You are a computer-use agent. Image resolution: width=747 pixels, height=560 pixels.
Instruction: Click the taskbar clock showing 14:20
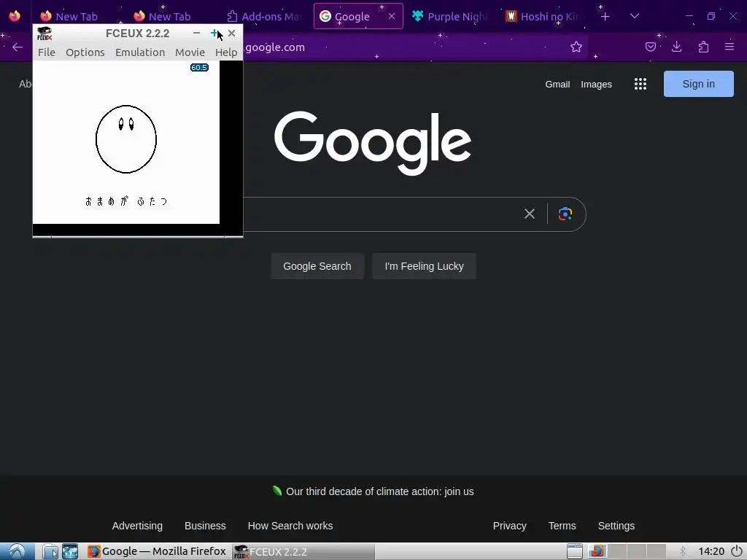711,551
